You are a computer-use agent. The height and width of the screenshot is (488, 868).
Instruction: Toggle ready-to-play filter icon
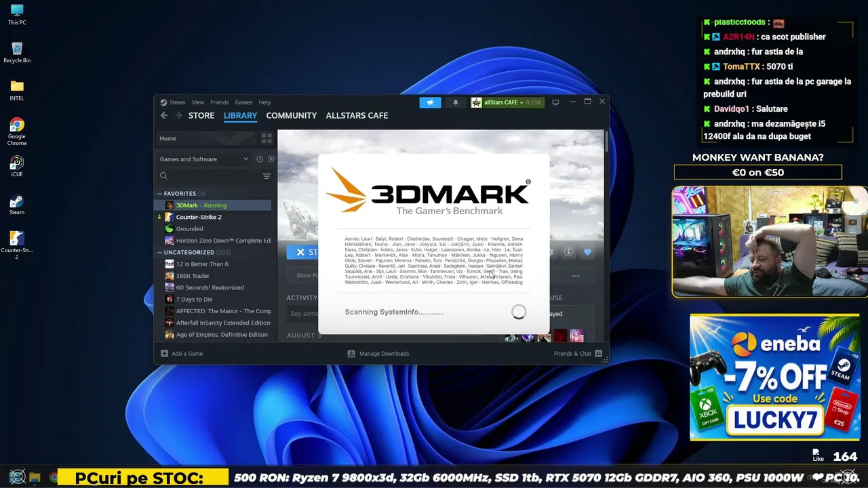[x=271, y=159]
